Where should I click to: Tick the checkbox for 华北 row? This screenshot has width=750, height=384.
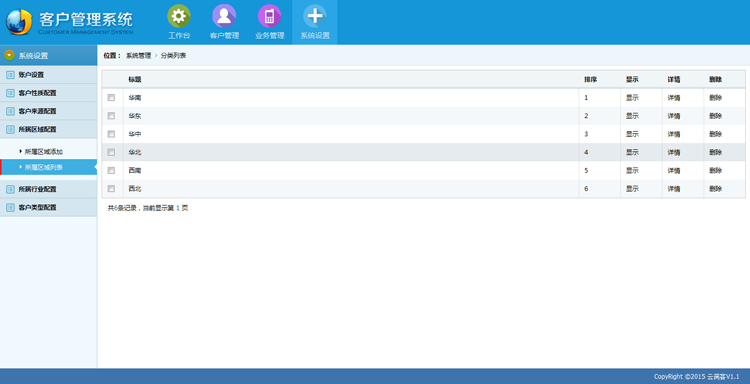point(111,152)
